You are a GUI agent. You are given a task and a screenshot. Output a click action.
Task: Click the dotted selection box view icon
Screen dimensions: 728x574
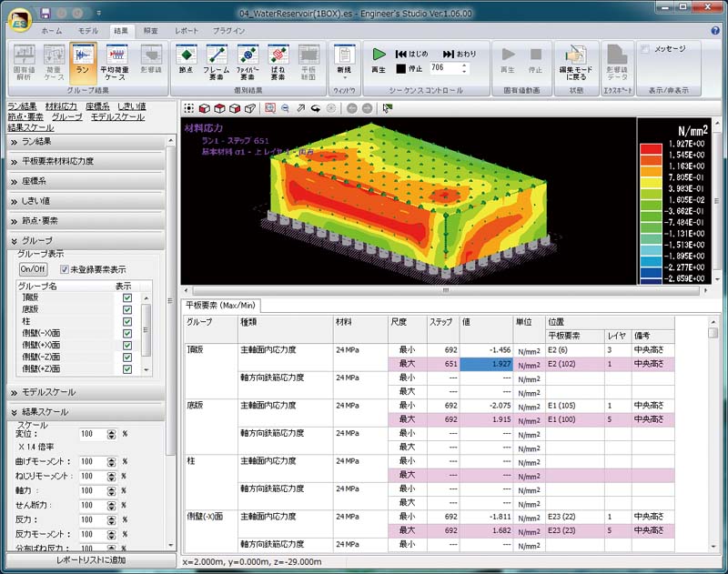(x=188, y=108)
